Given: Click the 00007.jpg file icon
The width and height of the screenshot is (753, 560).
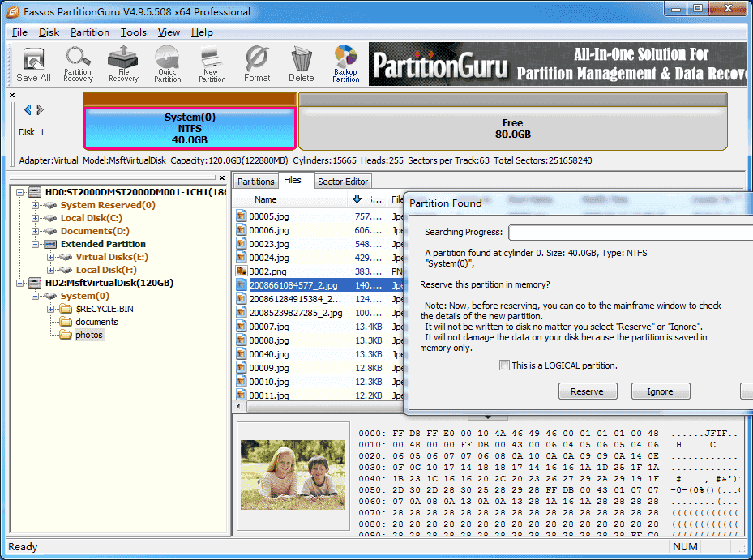Looking at the screenshot, I should [x=241, y=327].
